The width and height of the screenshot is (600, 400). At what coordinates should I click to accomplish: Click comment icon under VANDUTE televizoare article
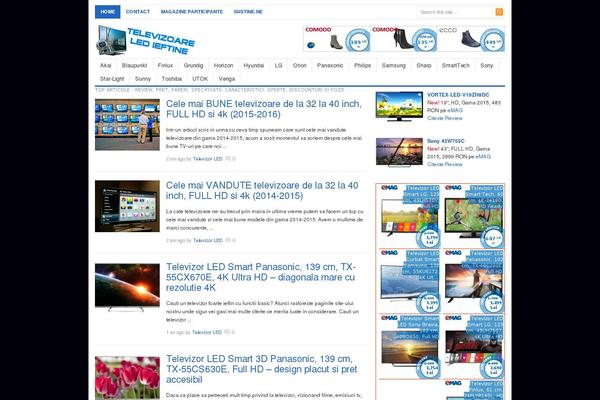pos(228,240)
